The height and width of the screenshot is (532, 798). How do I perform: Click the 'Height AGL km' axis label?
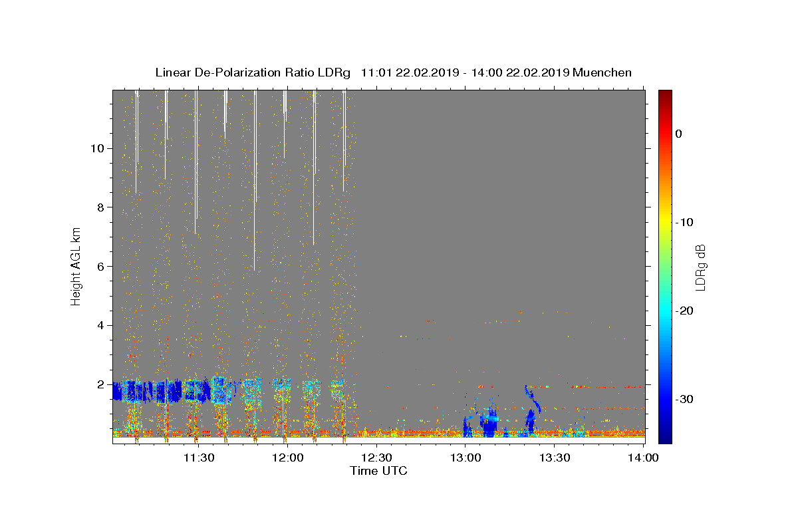(76, 266)
